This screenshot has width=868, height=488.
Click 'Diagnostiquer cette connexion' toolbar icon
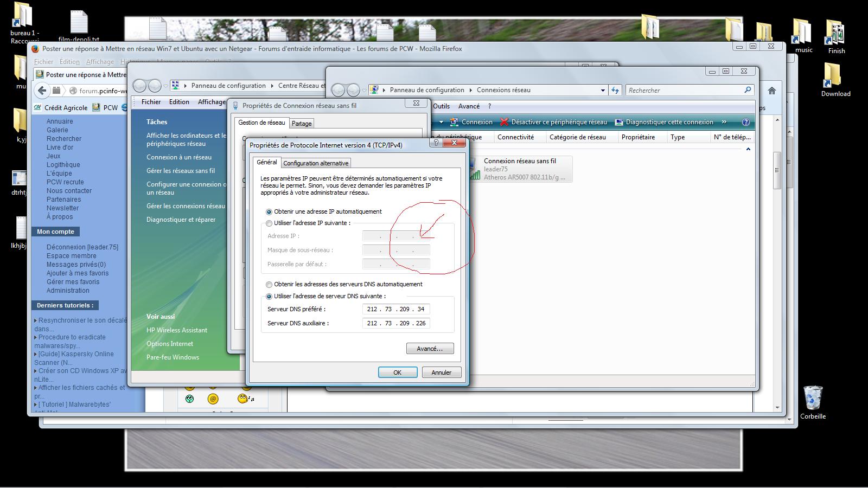[x=619, y=122]
